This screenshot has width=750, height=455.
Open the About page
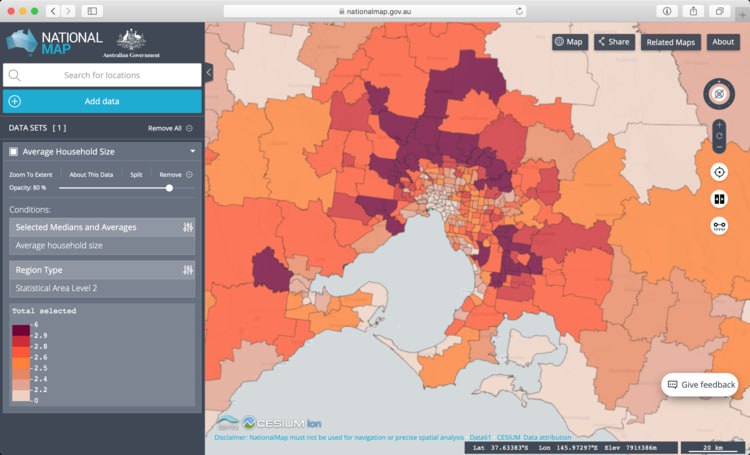(x=722, y=42)
